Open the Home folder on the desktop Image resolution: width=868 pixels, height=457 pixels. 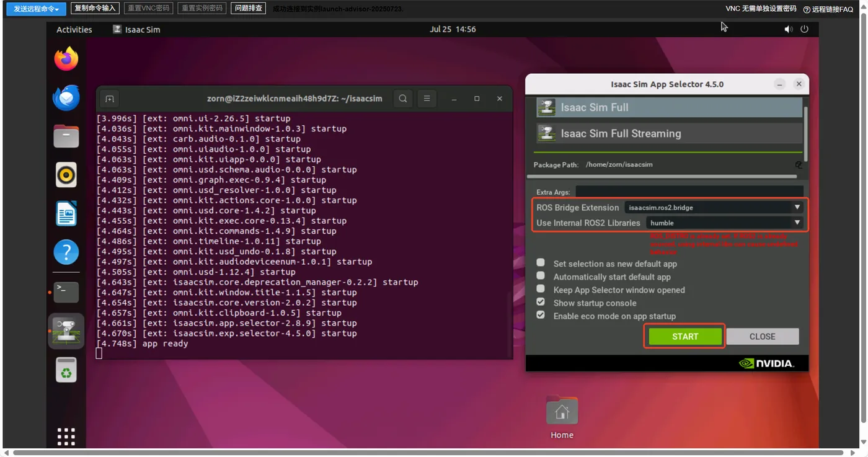[x=562, y=417]
